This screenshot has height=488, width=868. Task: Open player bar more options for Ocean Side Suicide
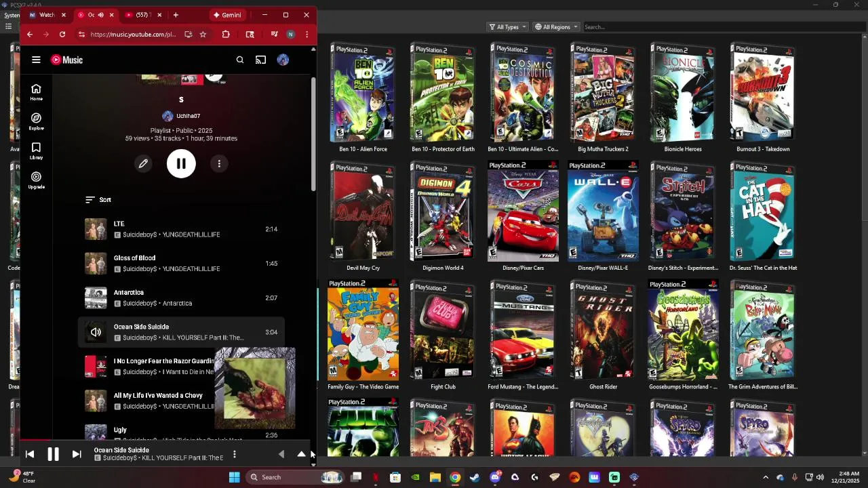(x=234, y=454)
